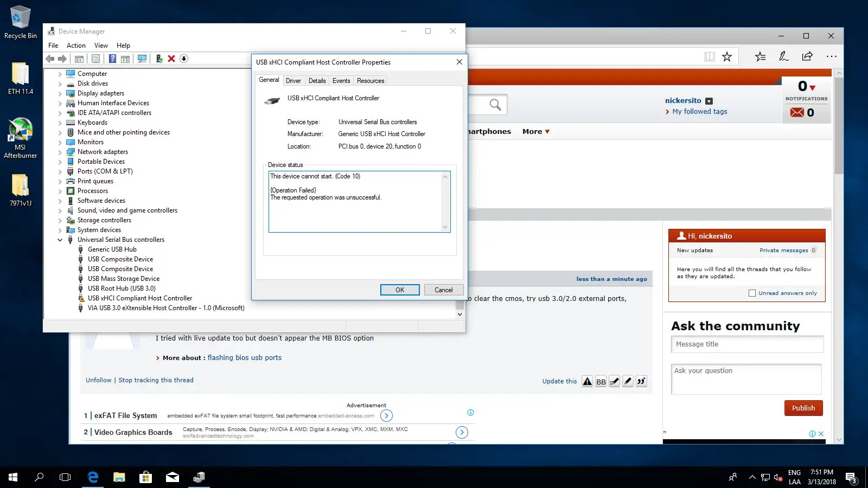Click the Private messages link in user panel
The image size is (868, 488).
tap(783, 251)
